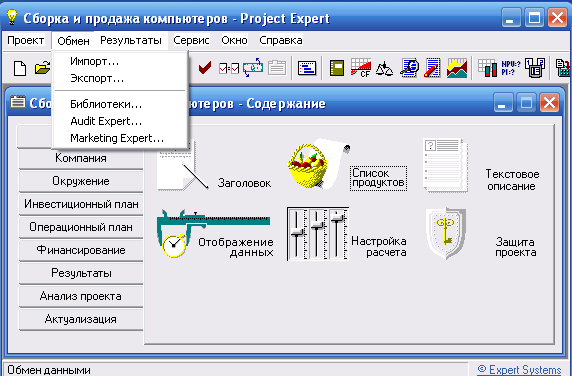Viewport: 572px width, 376px height.
Task: Click the Обмен данными status bar text
Action: (49, 370)
